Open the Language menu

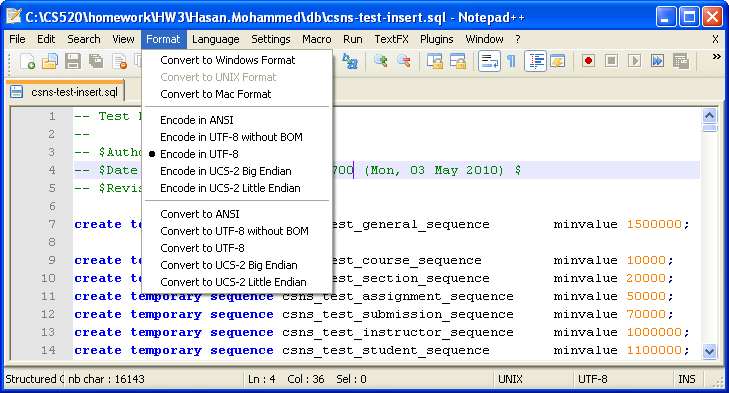pyautogui.click(x=216, y=39)
